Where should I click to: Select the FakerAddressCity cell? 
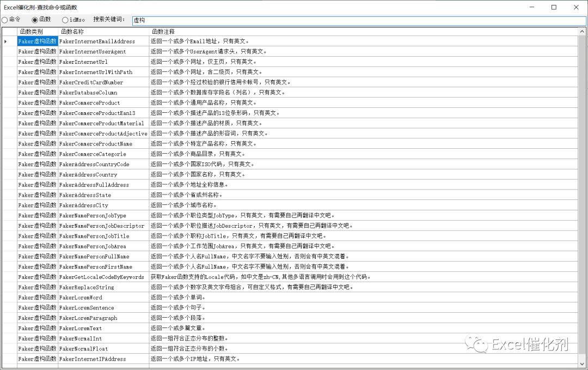(x=103, y=205)
